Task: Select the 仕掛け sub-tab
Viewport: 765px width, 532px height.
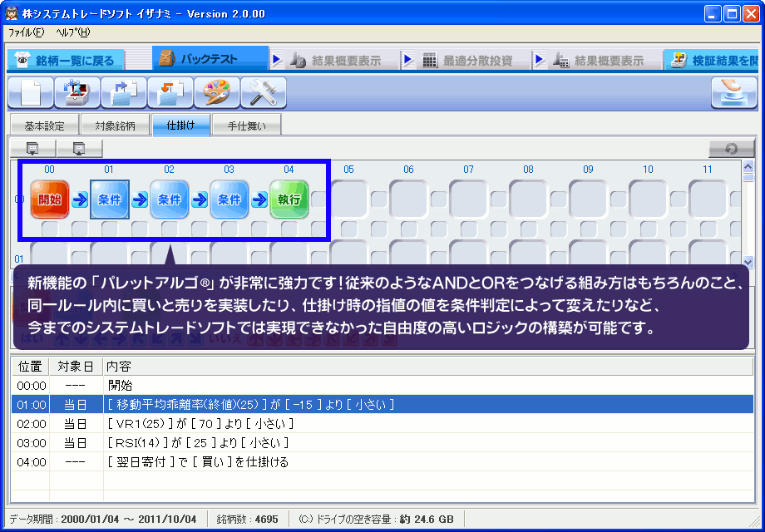Action: (x=181, y=126)
